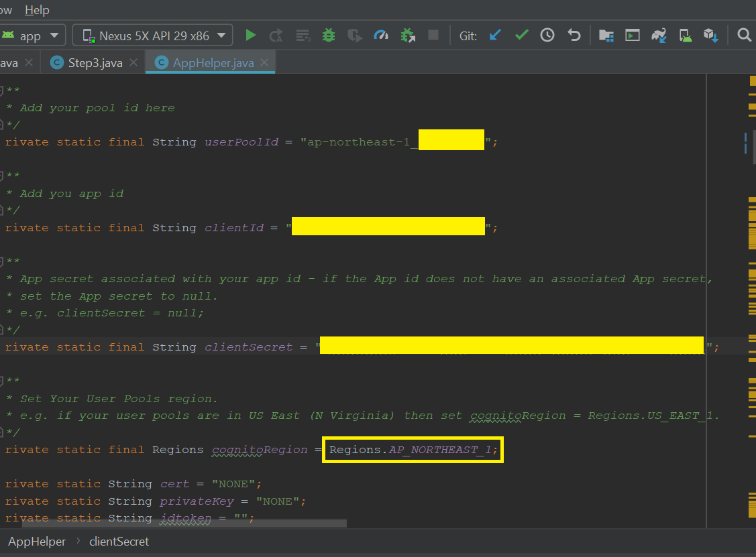The height and width of the screenshot is (557, 756).
Task: Sync project with Gradle files icon
Action: click(x=659, y=35)
